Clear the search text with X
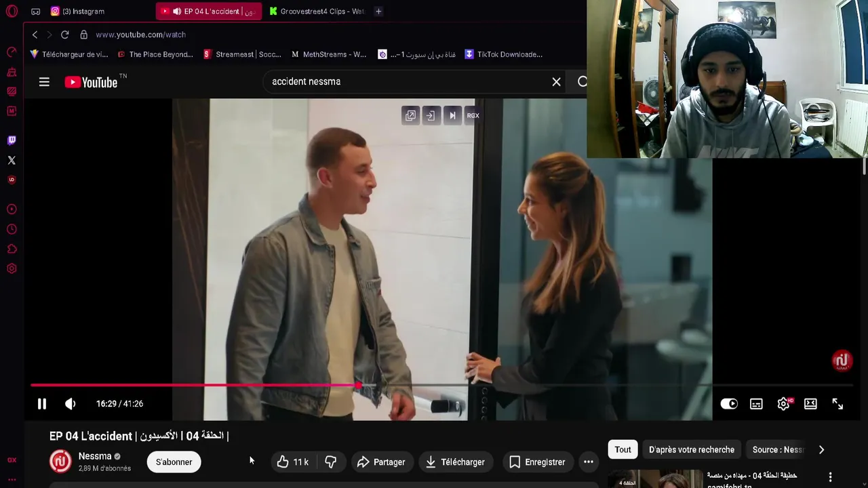868x488 pixels. tap(556, 82)
